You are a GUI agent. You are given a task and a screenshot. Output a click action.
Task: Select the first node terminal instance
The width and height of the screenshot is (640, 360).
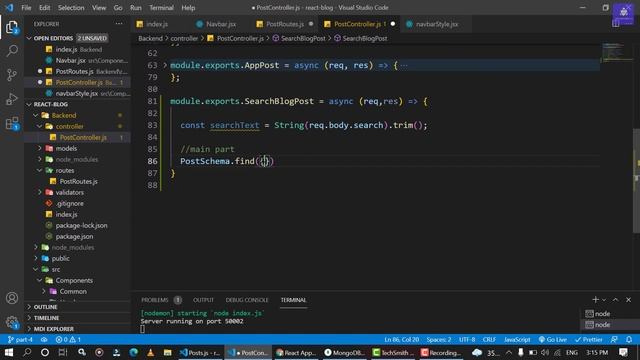[602, 313]
